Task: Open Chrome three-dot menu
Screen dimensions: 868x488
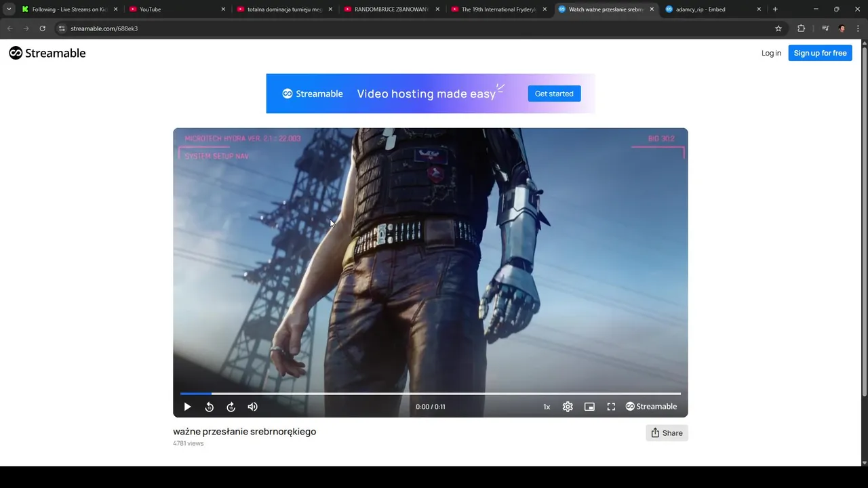Action: 859,28
